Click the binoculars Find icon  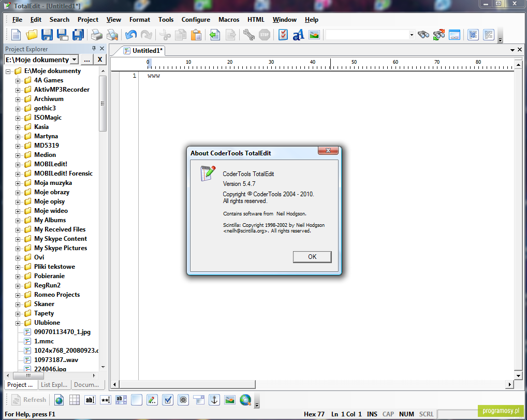(423, 35)
